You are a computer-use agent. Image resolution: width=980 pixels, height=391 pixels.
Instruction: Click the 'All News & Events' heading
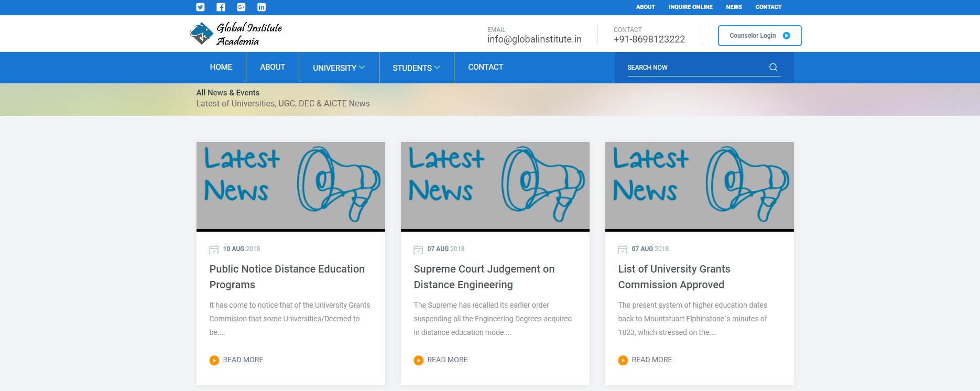coord(227,93)
